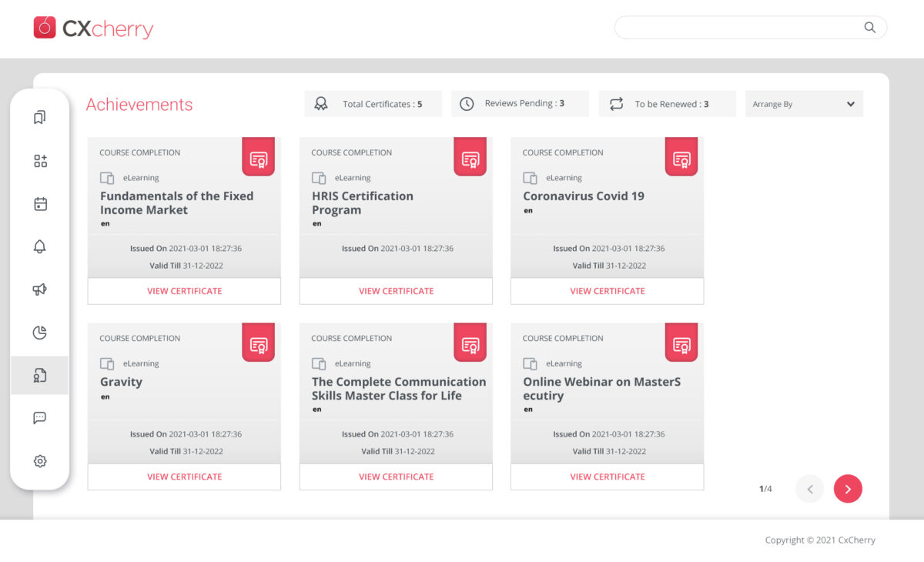
Task: Click Copyright © 2021 CxCherry footer text
Action: (820, 540)
